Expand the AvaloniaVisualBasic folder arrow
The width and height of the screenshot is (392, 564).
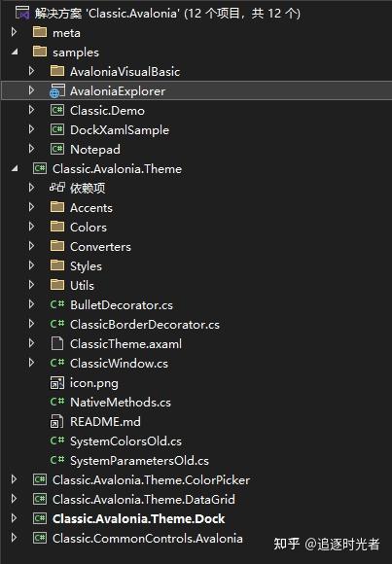pos(32,71)
